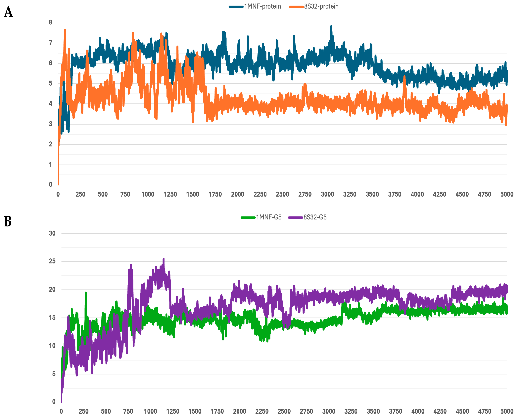Click x-axis tick 250 in chart A
Screen dimensions: 517x420
pyautogui.click(x=80, y=194)
